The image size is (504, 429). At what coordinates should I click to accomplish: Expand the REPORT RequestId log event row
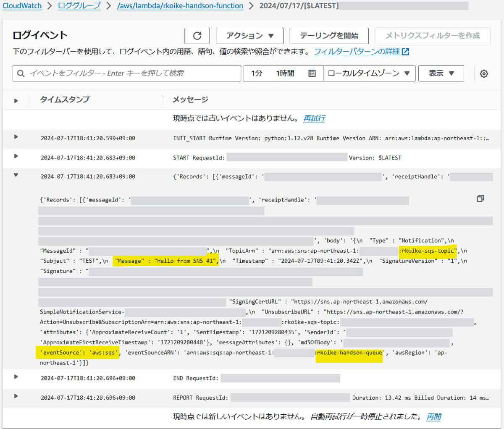[x=16, y=396]
